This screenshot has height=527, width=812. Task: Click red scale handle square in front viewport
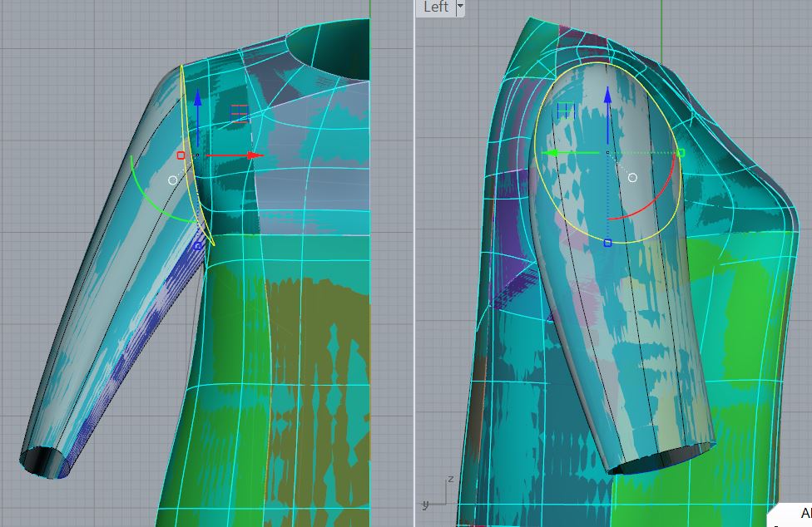tap(181, 155)
